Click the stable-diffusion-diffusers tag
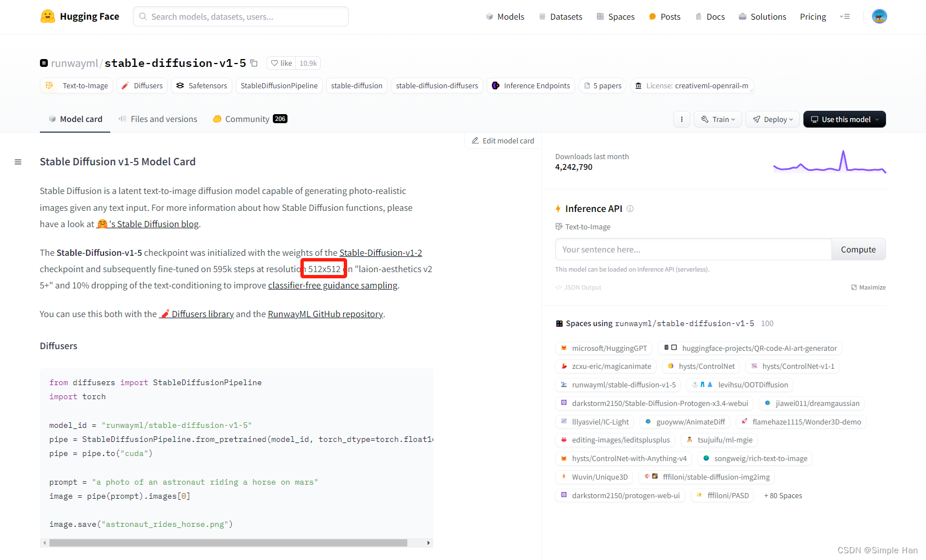 (x=437, y=85)
